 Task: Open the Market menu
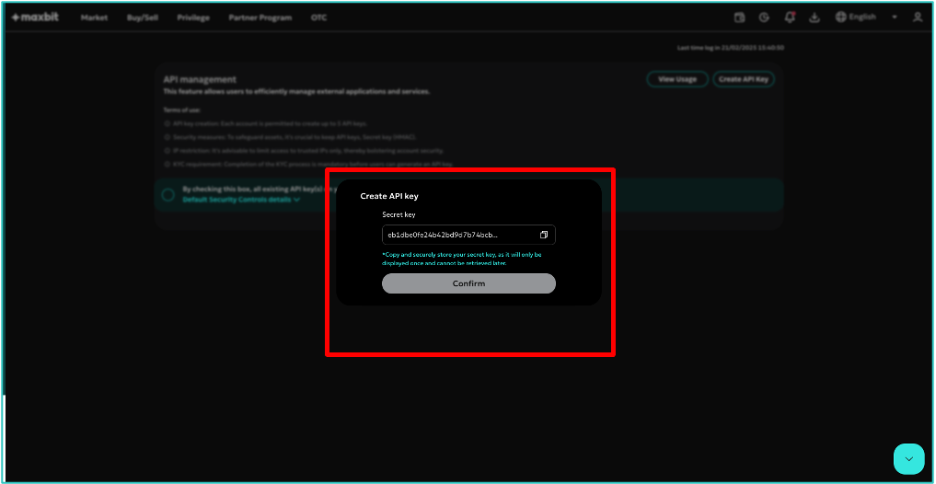click(94, 17)
